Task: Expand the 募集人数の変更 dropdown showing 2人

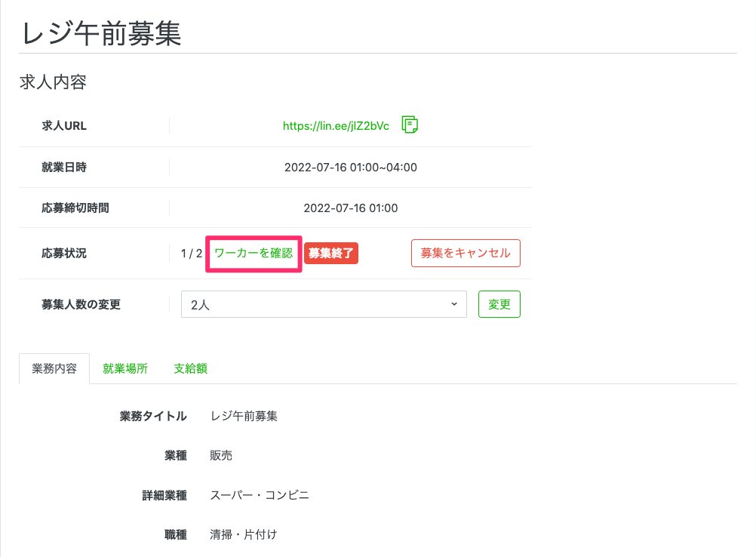Action: 324,304
